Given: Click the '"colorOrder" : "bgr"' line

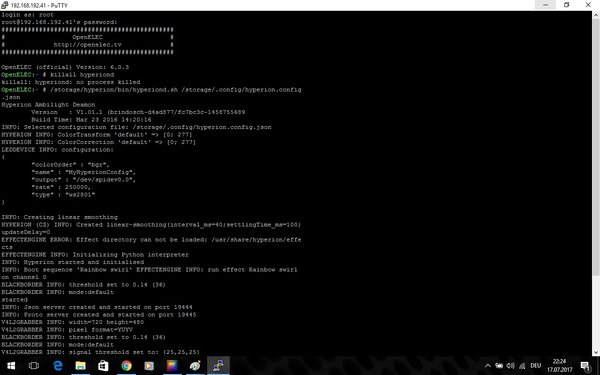Looking at the screenshot, I should point(70,165).
